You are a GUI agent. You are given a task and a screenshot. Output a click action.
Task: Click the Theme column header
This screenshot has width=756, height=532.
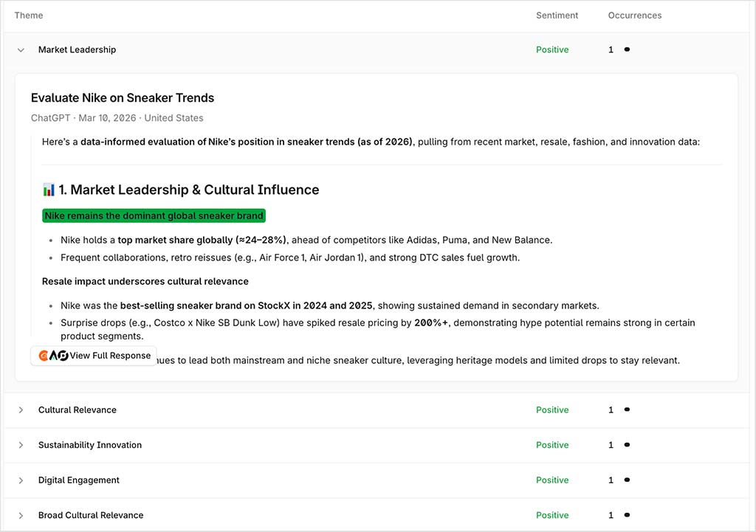coord(28,15)
